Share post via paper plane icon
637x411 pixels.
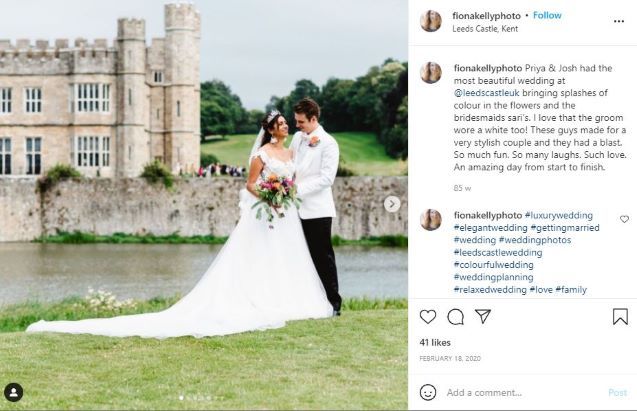click(483, 316)
